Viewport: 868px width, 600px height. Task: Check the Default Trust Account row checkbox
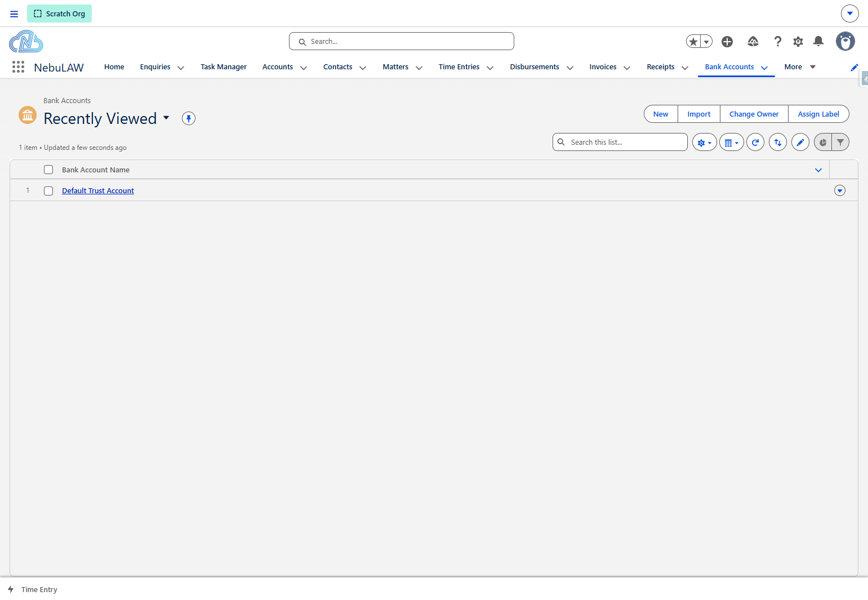(x=48, y=191)
